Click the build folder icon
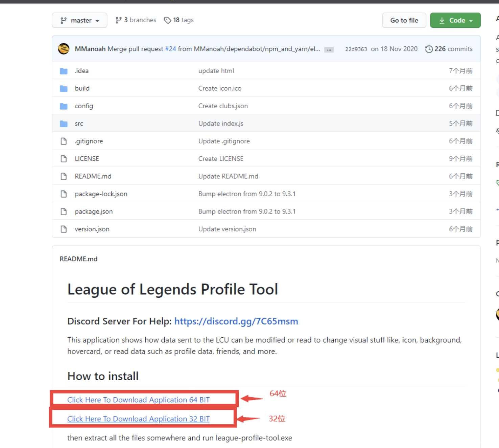 point(64,88)
